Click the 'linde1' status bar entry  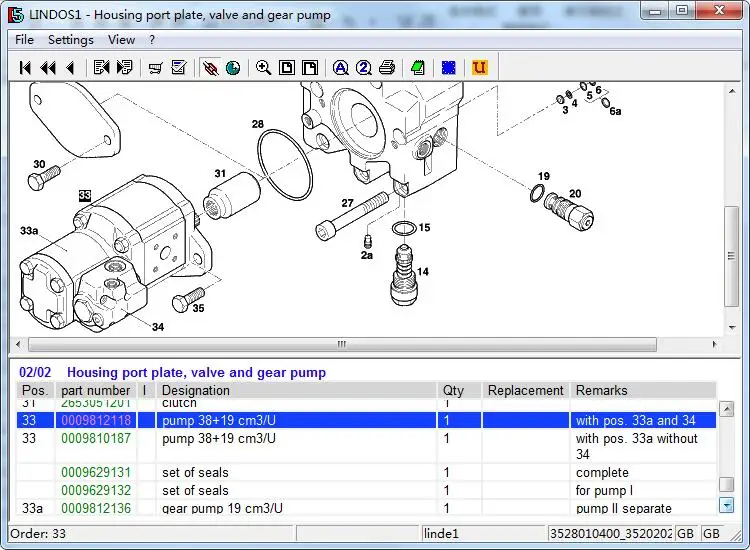tap(484, 533)
